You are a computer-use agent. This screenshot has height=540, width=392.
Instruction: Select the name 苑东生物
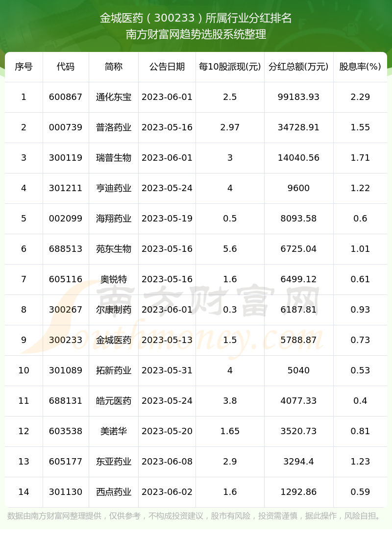pos(114,248)
